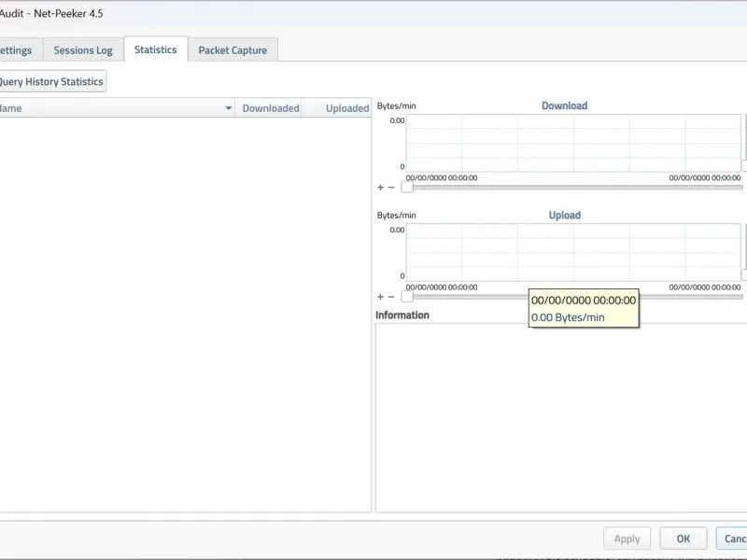Open the Sessions Log tab
Viewport: 747px width, 560px height.
(83, 50)
